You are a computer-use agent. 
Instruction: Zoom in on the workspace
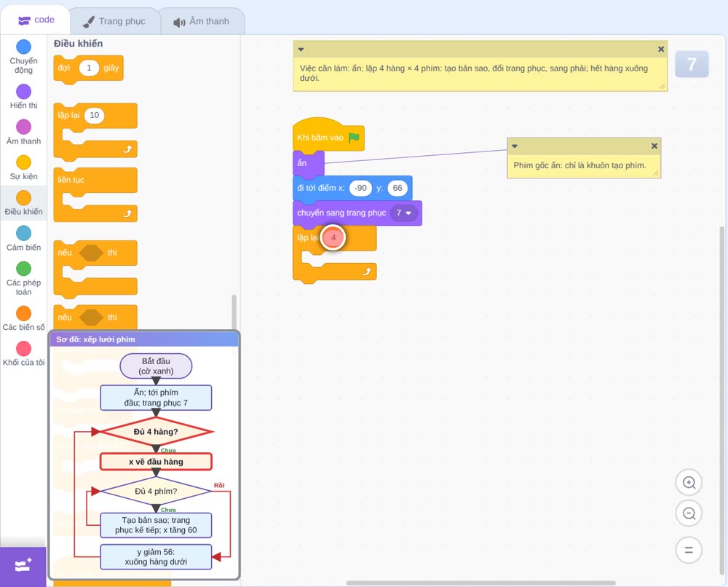point(689,483)
